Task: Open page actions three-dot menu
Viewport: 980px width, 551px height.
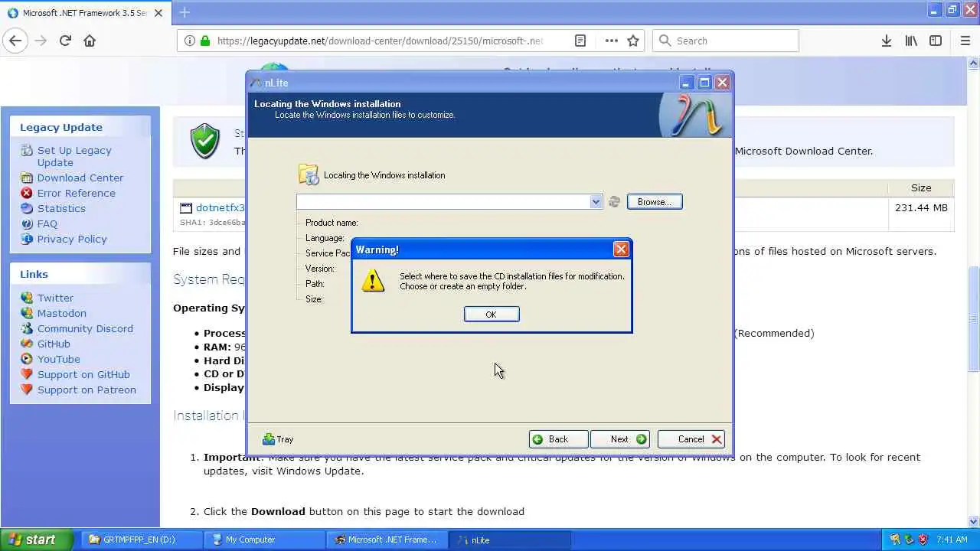Action: (x=611, y=41)
